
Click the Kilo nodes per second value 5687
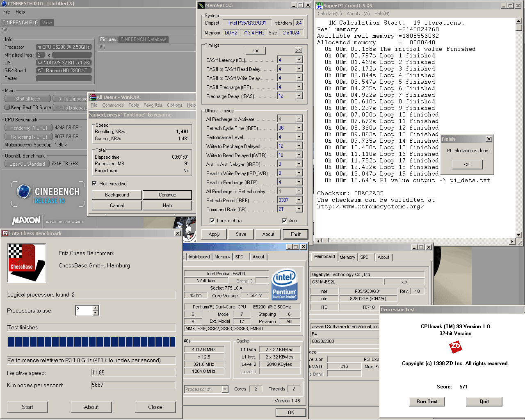click(133, 385)
